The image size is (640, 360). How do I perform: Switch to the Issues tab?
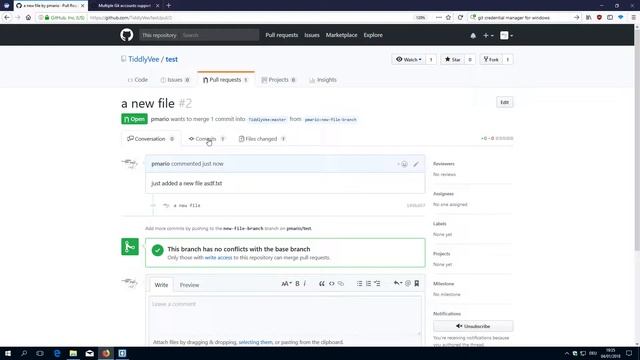pos(175,80)
